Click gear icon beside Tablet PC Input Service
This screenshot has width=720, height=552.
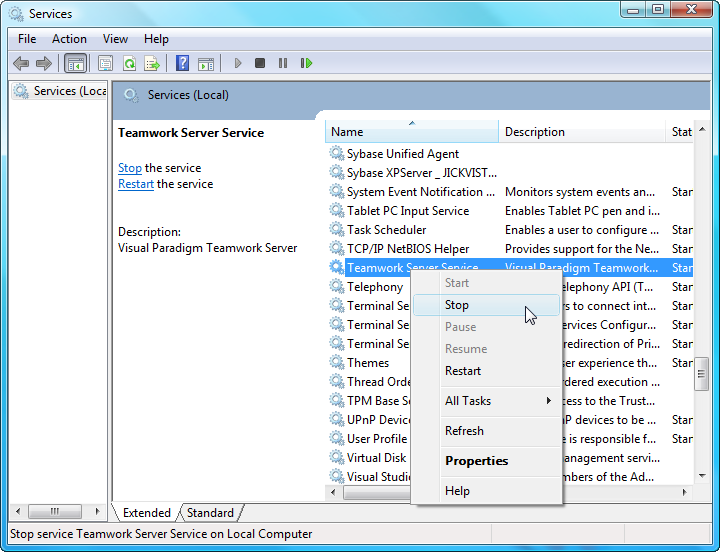(337, 210)
